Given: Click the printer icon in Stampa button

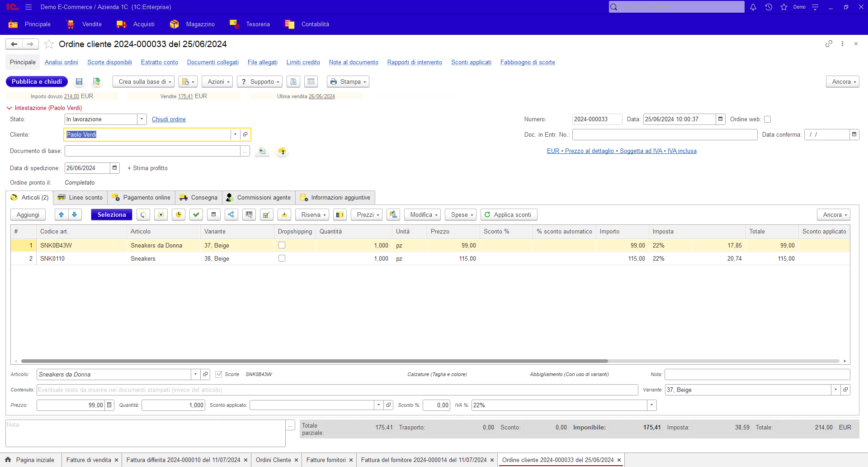Looking at the screenshot, I should click(334, 81).
